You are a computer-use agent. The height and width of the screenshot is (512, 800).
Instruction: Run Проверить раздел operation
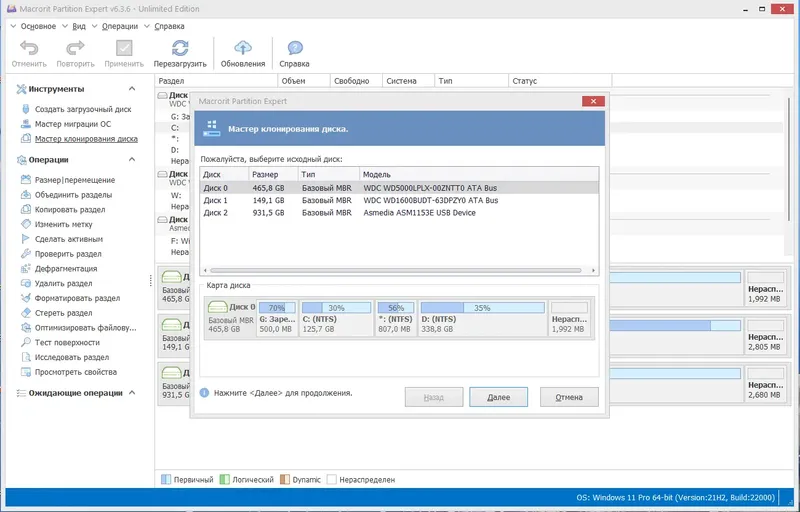(68, 254)
